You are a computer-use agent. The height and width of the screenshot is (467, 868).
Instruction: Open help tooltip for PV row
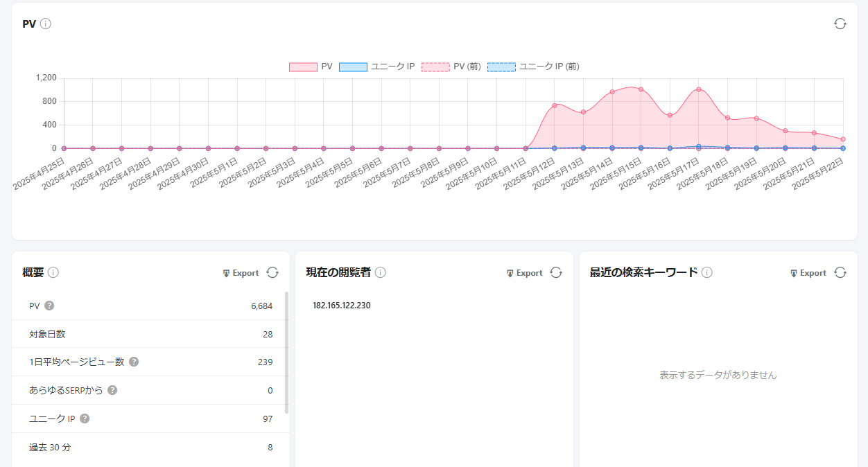tap(49, 306)
